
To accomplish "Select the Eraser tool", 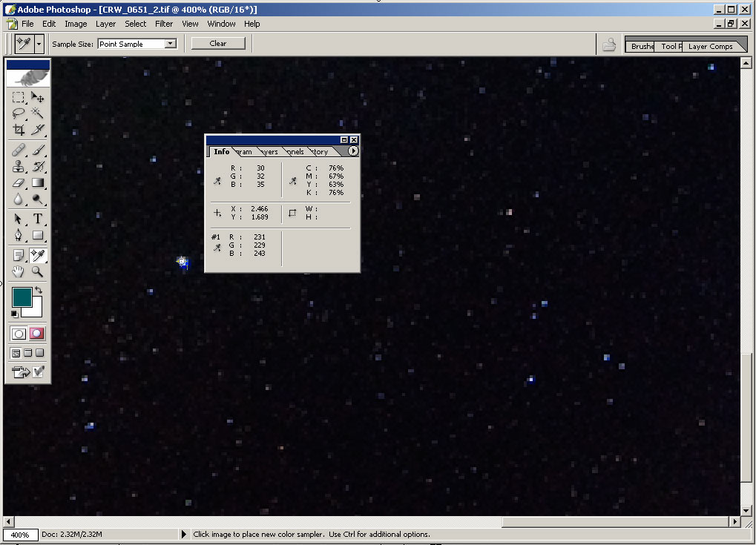I will (x=19, y=182).
